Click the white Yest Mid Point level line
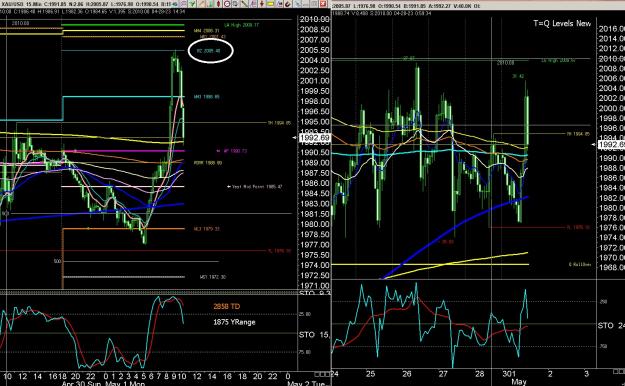Screen dimensions: 625x386 point(123,187)
